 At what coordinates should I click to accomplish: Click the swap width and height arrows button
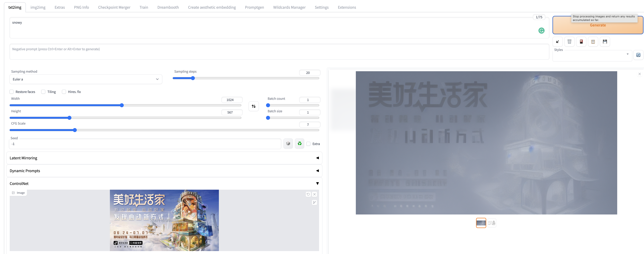tap(253, 106)
